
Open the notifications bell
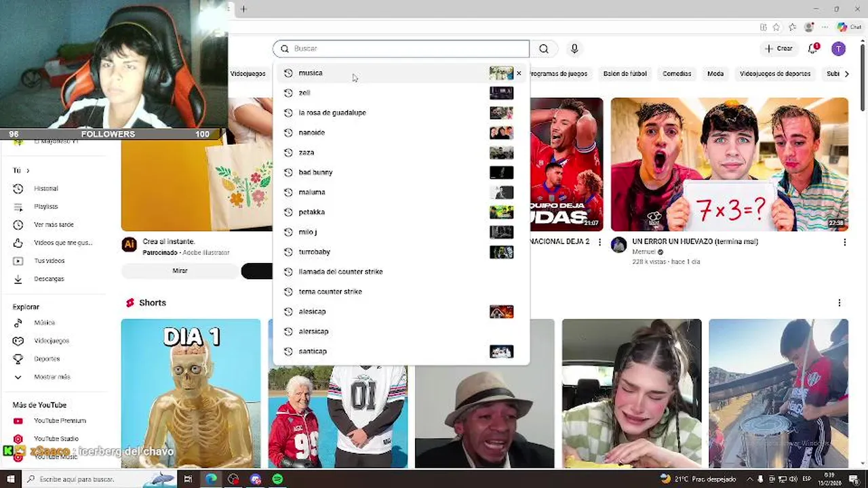tap(813, 49)
